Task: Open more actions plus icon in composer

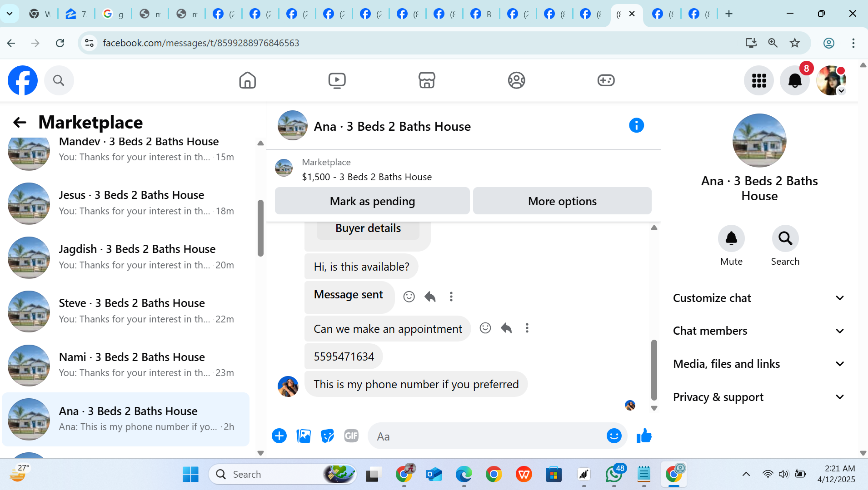Action: 279,436
